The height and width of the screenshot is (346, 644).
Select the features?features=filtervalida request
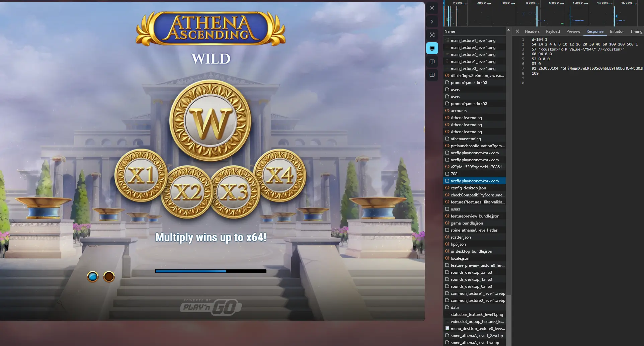[x=474, y=202]
